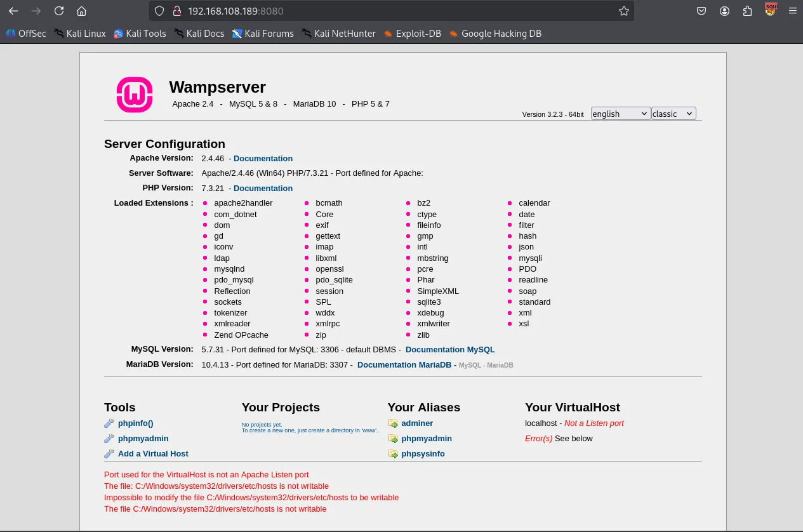Open the Firefox hamburger application menu
The height and width of the screenshot is (532, 803).
pos(792,11)
